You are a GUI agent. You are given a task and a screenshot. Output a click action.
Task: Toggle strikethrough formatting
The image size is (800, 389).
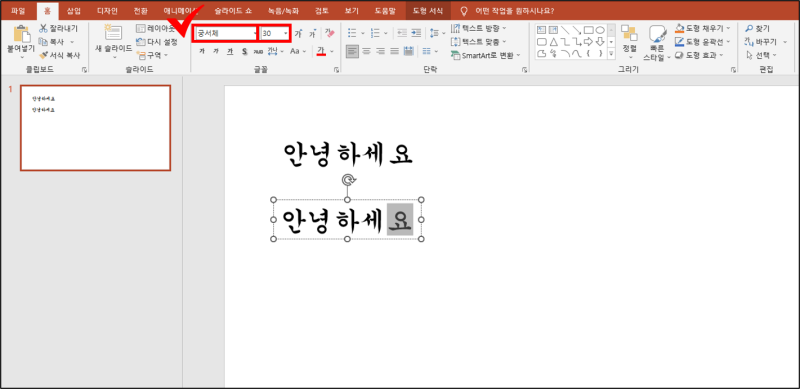pos(258,51)
